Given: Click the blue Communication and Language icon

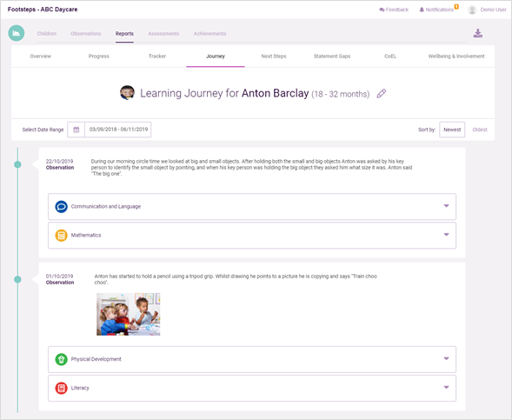Looking at the screenshot, I should click(61, 207).
